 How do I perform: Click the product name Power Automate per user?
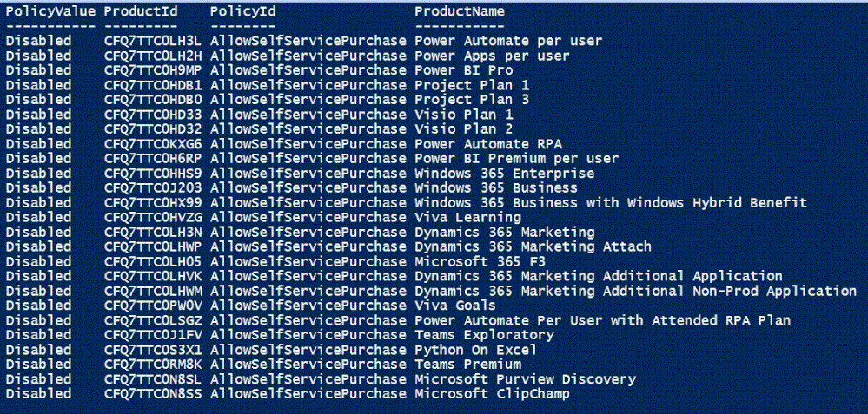click(x=508, y=41)
